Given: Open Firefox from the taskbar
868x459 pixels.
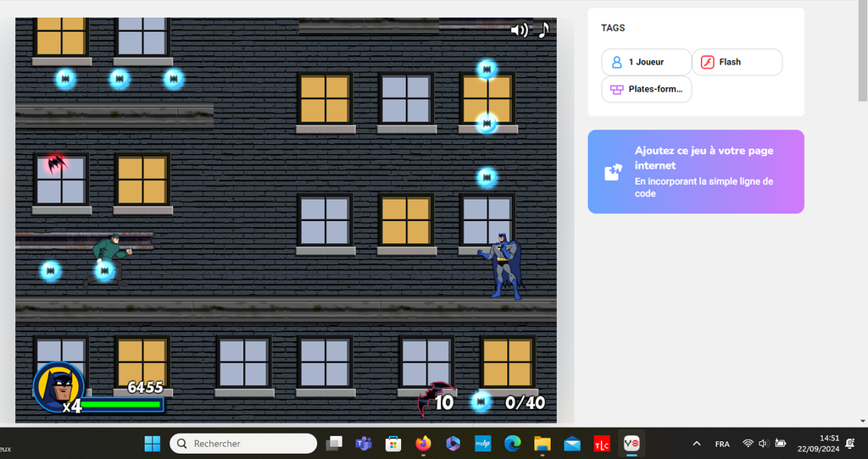Looking at the screenshot, I should pos(424,444).
